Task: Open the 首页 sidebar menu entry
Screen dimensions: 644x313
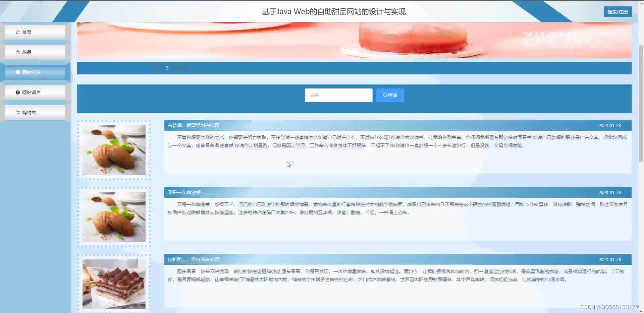Action: [27, 32]
